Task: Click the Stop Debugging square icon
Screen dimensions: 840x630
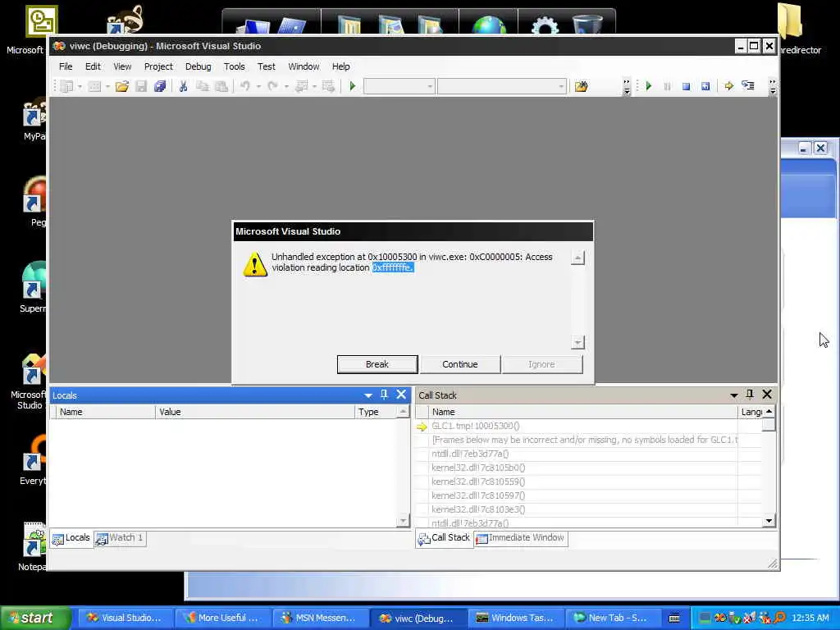Action: pos(686,86)
